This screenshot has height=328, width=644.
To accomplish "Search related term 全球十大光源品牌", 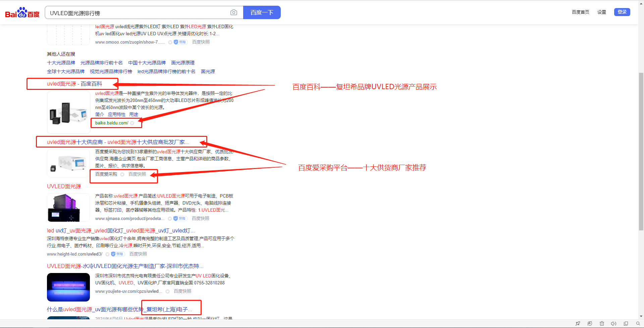I will [x=66, y=71].
